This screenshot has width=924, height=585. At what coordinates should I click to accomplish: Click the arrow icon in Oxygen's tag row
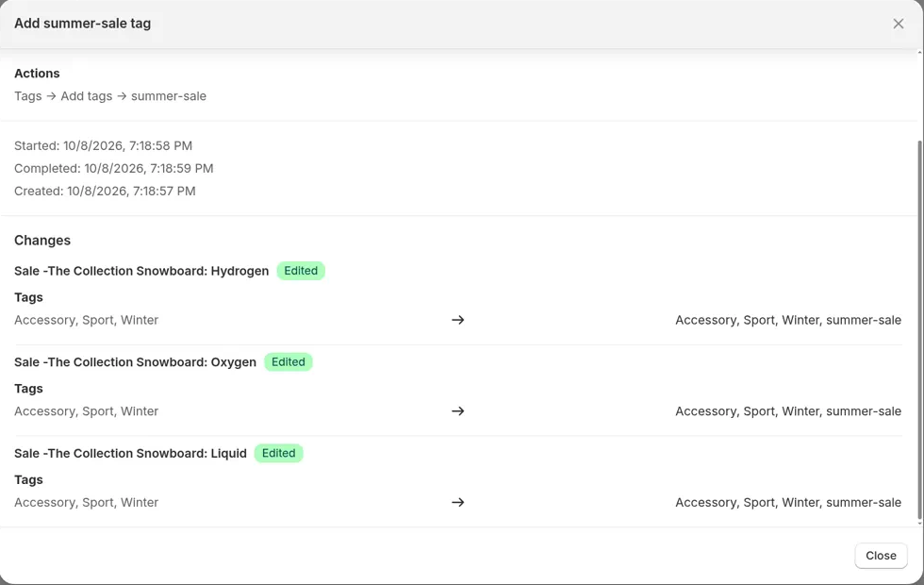point(458,411)
